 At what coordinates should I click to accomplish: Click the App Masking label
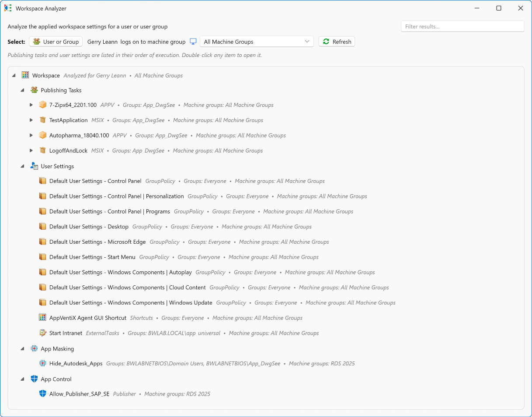click(x=57, y=349)
